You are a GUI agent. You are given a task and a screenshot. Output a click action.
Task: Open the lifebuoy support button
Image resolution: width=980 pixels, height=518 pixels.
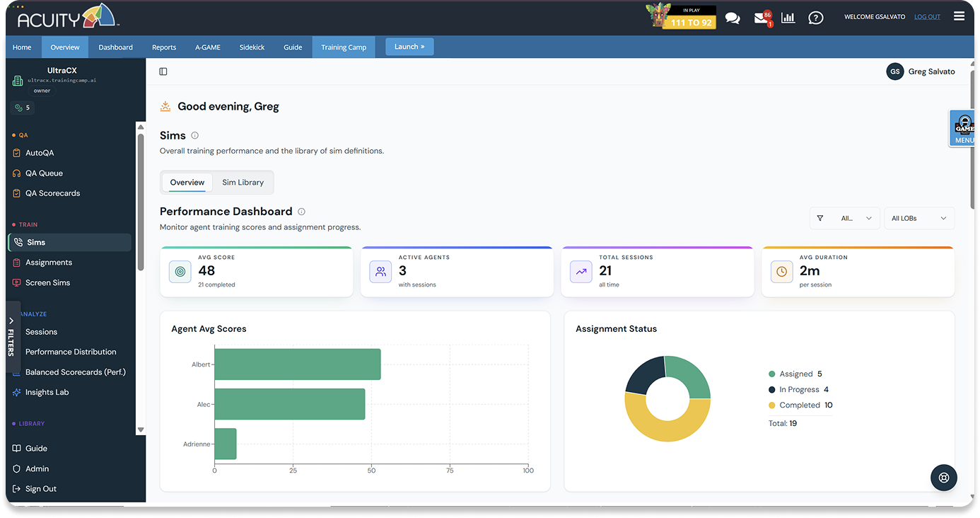tap(943, 478)
